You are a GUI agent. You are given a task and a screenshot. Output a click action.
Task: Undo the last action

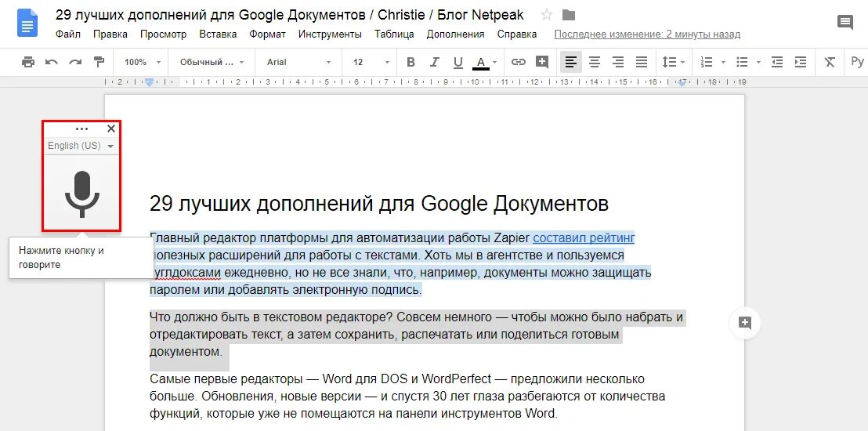pyautogui.click(x=52, y=62)
